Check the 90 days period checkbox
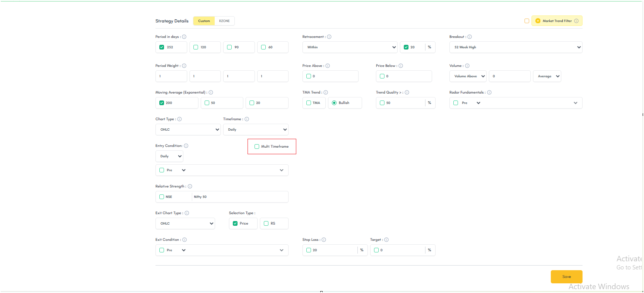Viewport: 644px width, 293px height. coord(229,47)
